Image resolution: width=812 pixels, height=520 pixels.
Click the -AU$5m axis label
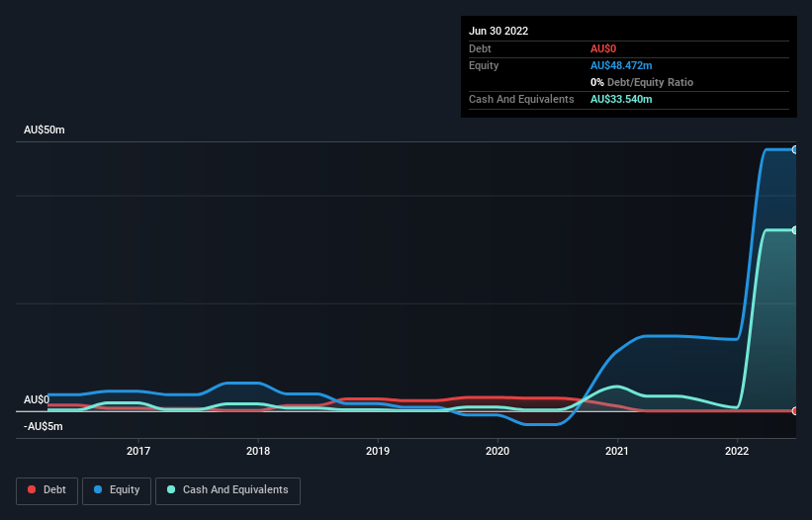tap(43, 427)
